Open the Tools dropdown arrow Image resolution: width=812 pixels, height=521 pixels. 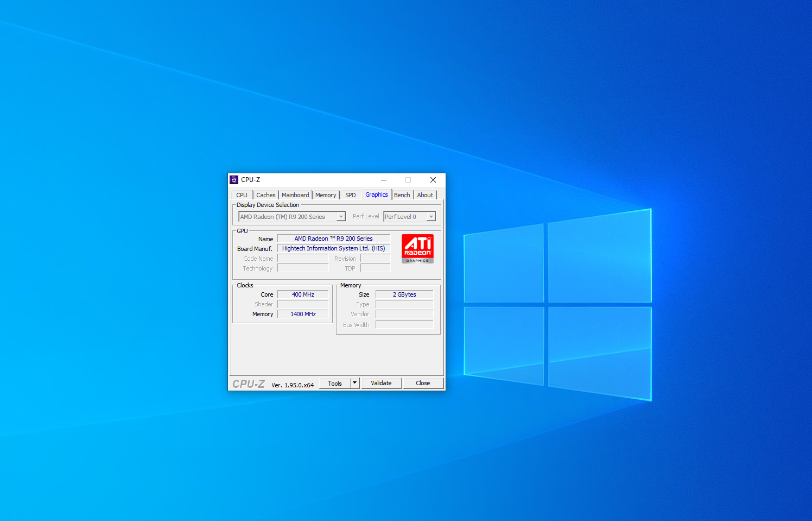pyautogui.click(x=355, y=384)
